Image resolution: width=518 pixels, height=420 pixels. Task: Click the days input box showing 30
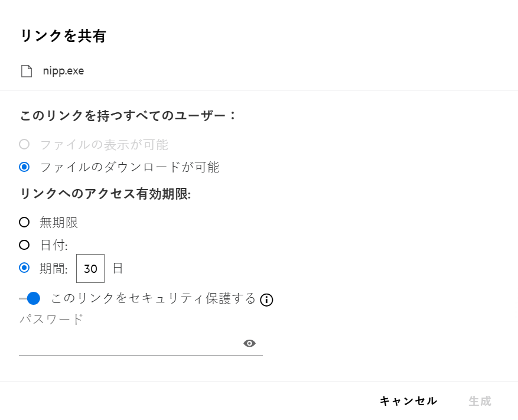pyautogui.click(x=90, y=269)
